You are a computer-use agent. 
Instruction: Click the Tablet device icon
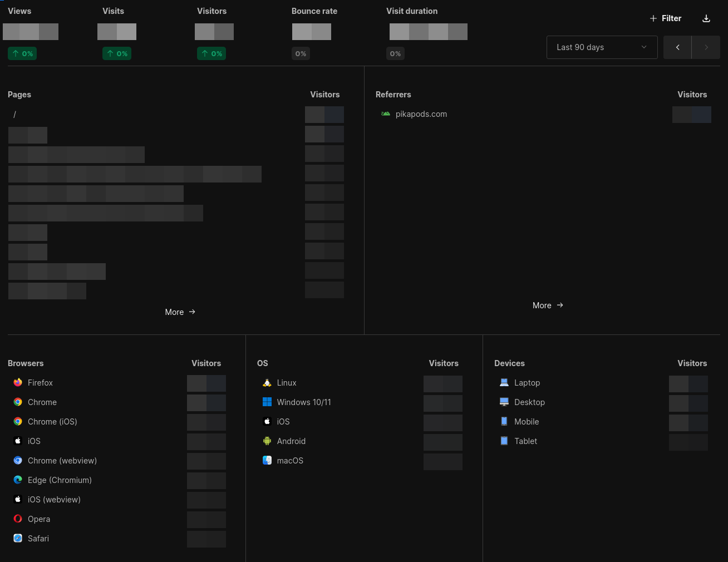point(504,441)
